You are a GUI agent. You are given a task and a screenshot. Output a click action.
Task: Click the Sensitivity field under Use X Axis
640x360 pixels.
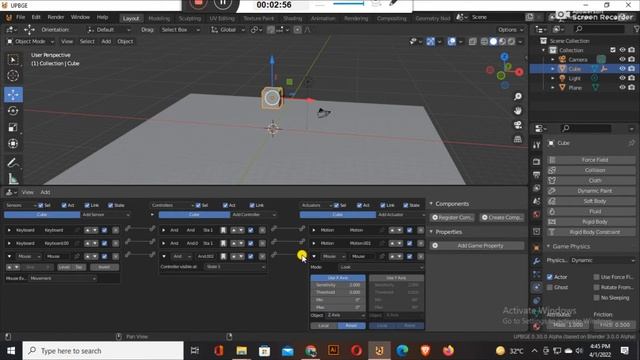coord(338,285)
